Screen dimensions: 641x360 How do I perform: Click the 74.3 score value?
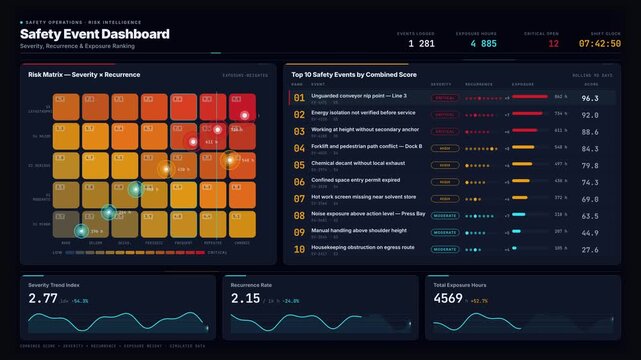tap(590, 183)
